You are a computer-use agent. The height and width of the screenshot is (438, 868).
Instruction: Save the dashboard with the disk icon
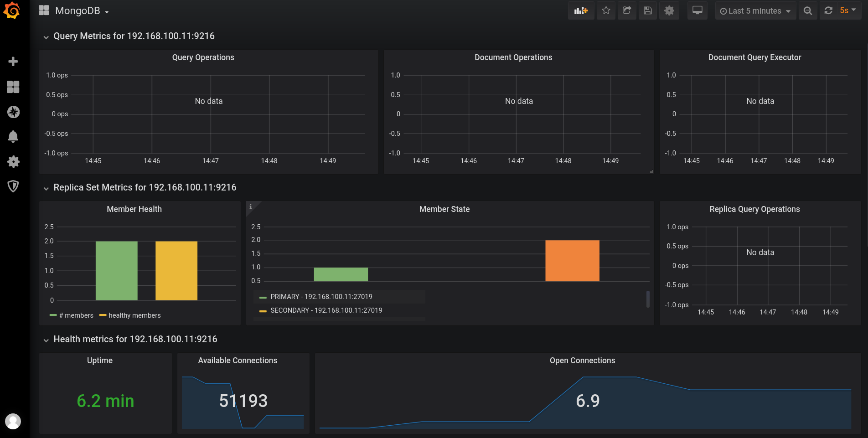pos(648,10)
